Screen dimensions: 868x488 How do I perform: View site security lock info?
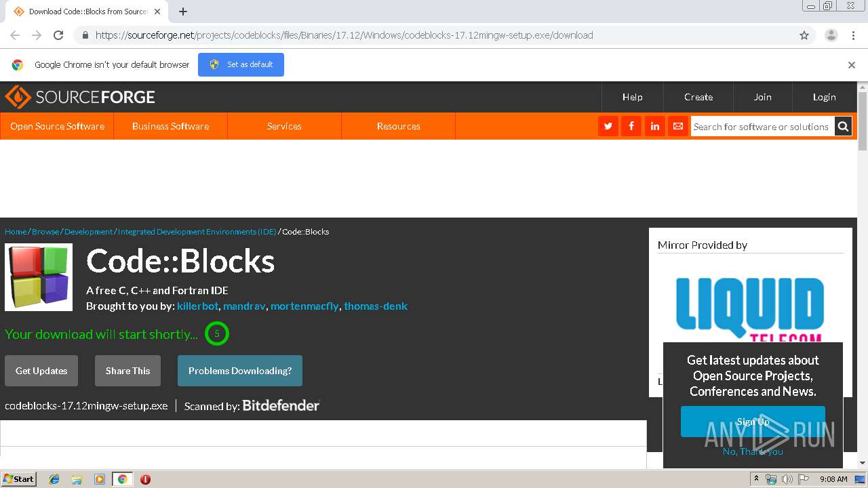(x=85, y=35)
